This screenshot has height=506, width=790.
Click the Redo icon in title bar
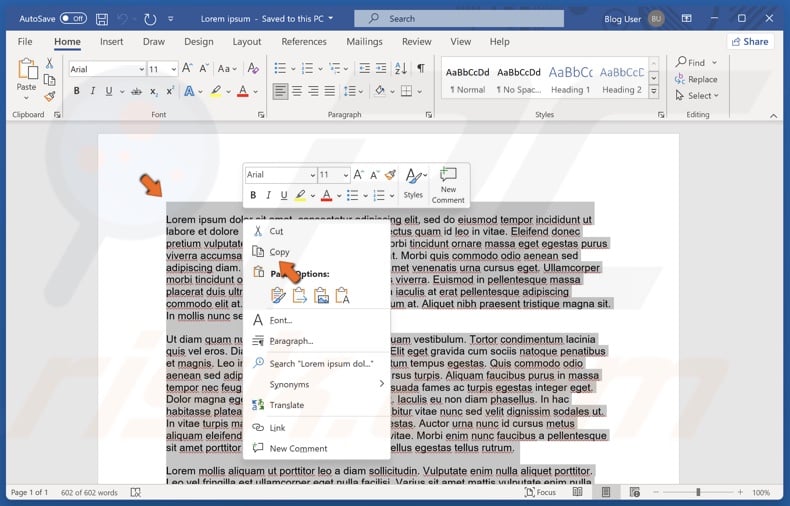coord(150,19)
